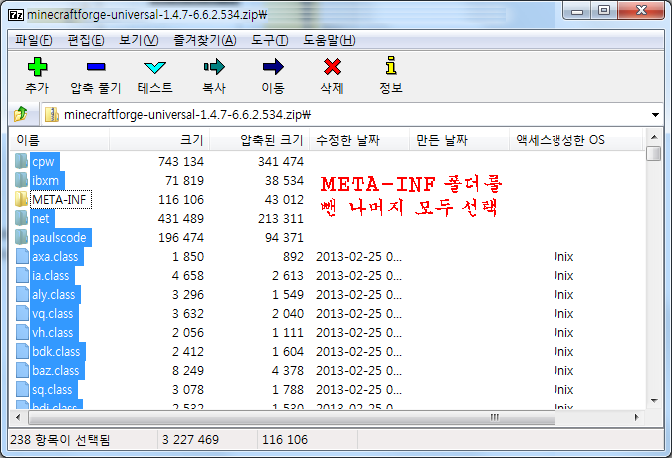Click the baz.class file icon
This screenshot has height=458, width=672.
pyautogui.click(x=22, y=370)
